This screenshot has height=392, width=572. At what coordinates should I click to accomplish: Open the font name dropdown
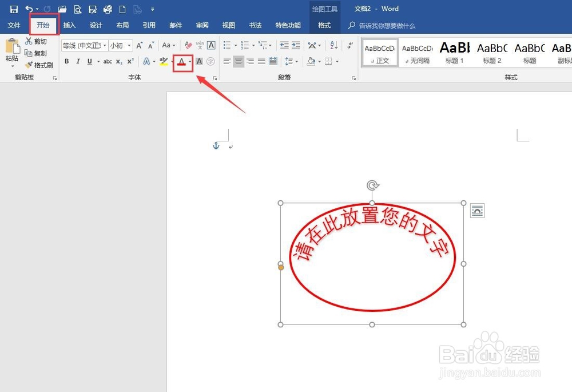pos(104,45)
